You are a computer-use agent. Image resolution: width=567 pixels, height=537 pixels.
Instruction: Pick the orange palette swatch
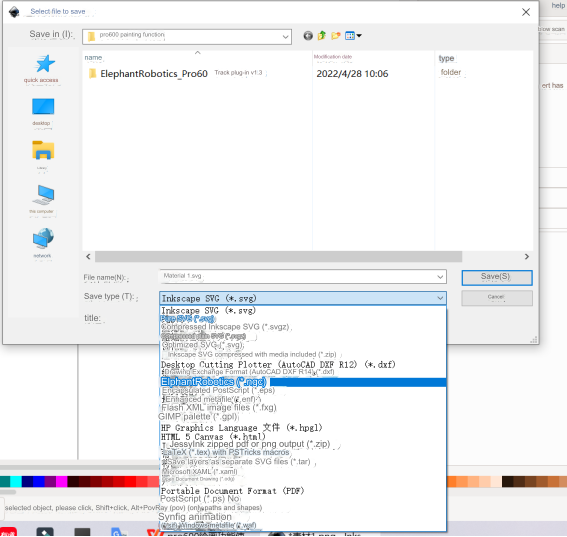click(x=452, y=482)
